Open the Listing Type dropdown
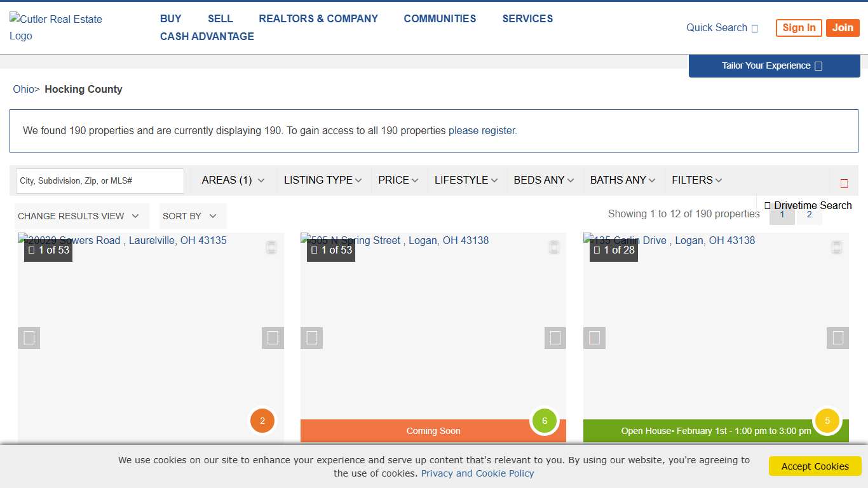The width and height of the screenshot is (868, 488). coord(322,180)
